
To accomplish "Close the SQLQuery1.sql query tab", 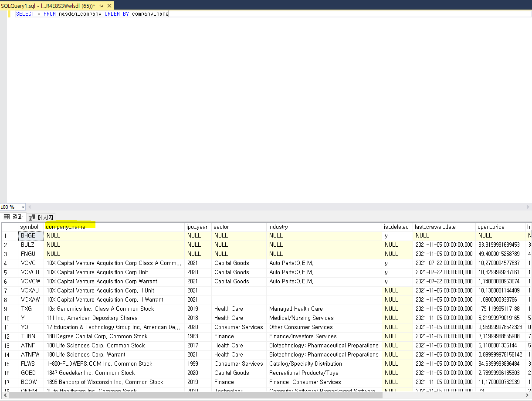I will (109, 5).
